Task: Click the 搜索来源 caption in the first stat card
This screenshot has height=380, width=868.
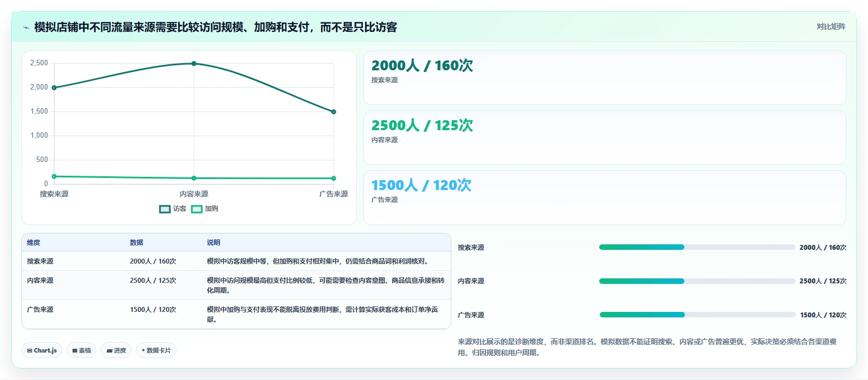Action: pyautogui.click(x=384, y=80)
